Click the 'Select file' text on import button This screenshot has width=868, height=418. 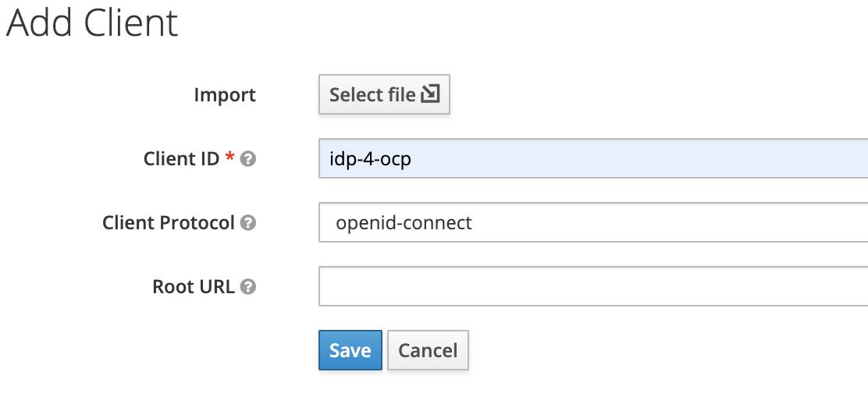tap(372, 95)
